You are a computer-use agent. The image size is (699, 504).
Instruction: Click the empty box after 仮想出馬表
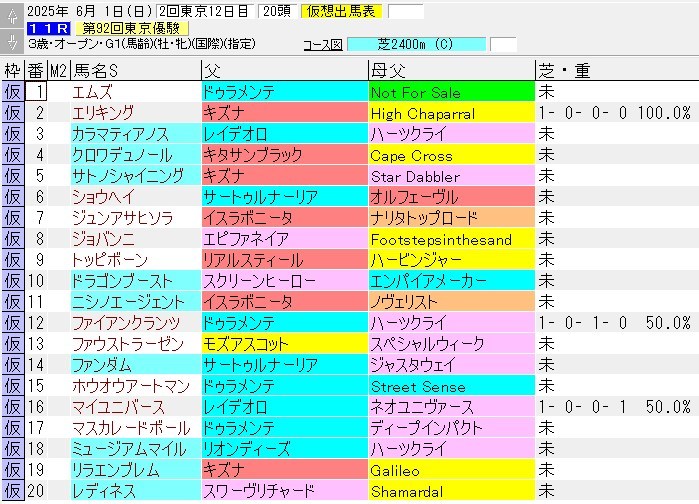point(406,12)
